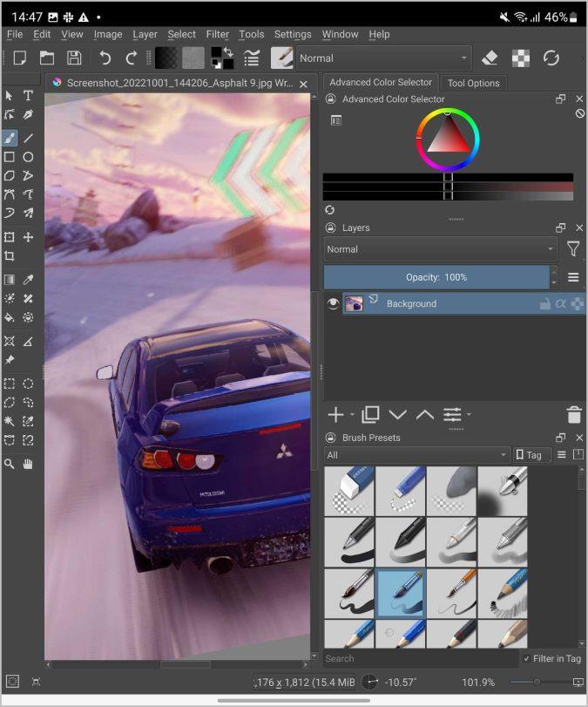Move layer down with chevron
The height and width of the screenshot is (707, 588).
coord(398,414)
